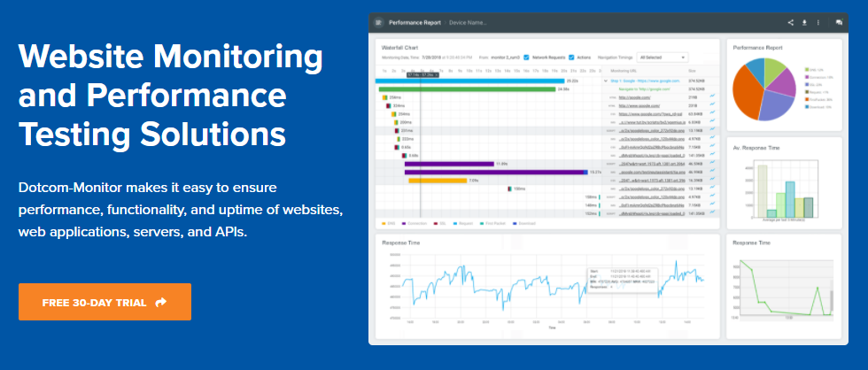The width and height of the screenshot is (868, 370).
Task: Open trend icon on the 222ms request row
Action: click(x=712, y=138)
